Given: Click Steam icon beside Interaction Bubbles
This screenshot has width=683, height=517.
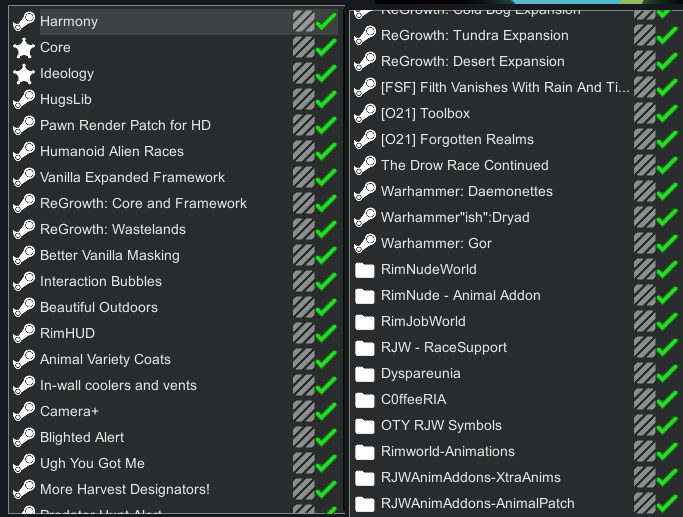Looking at the screenshot, I should tap(24, 281).
